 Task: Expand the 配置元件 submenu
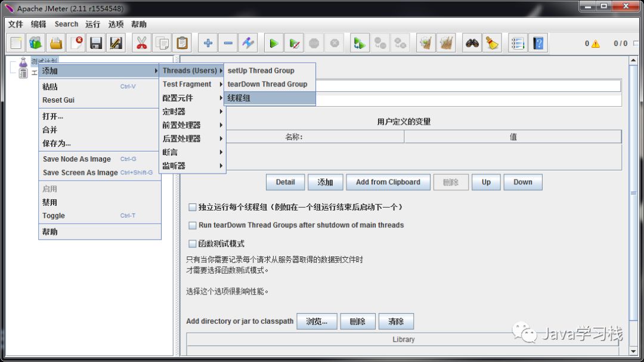(x=192, y=98)
